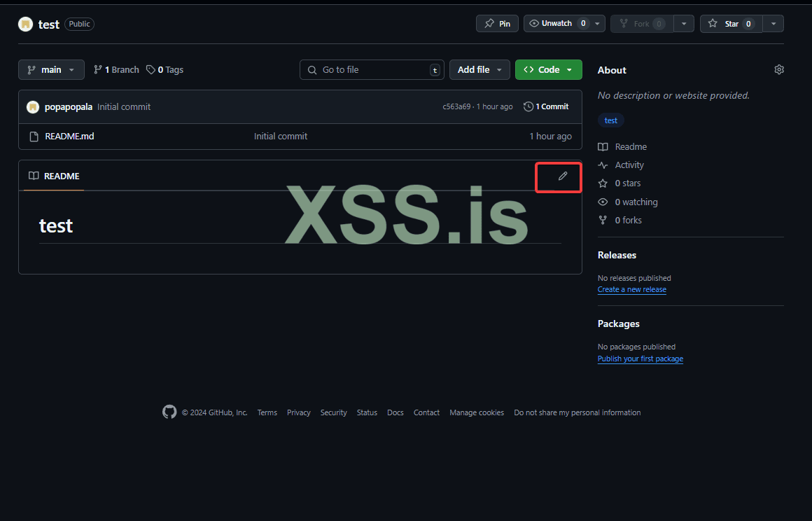Screen dimensions: 812x521
Task: Open the Add file dropdown
Action: pyautogui.click(x=479, y=70)
